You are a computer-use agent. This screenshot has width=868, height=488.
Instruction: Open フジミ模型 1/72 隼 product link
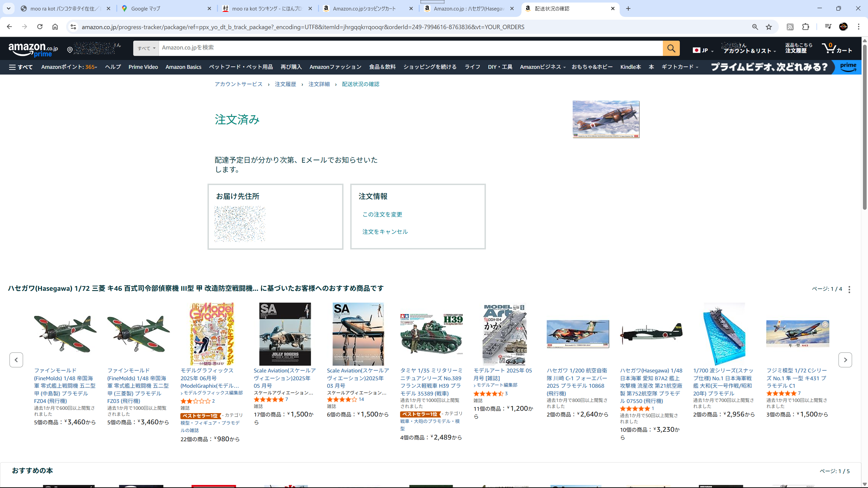tap(796, 378)
